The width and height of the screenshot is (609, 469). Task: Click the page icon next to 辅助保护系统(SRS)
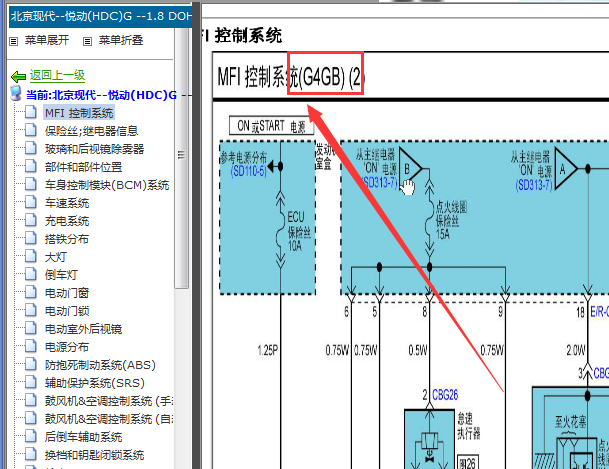[x=31, y=382]
